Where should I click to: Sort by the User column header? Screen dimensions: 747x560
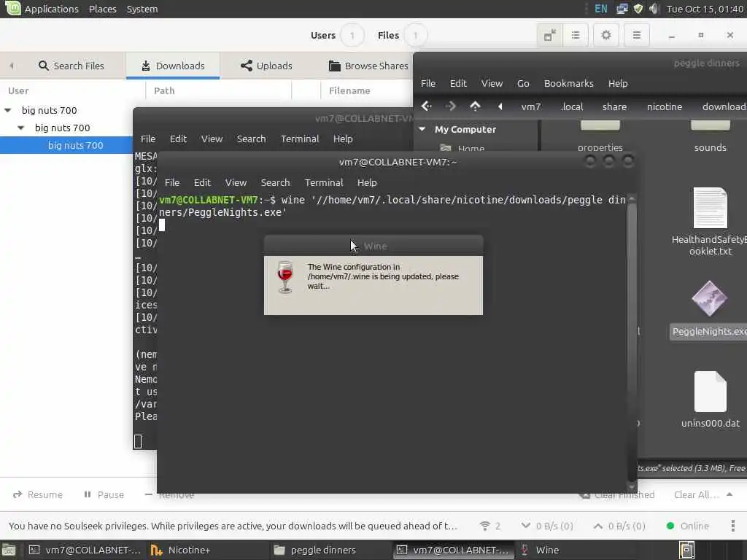coord(18,90)
